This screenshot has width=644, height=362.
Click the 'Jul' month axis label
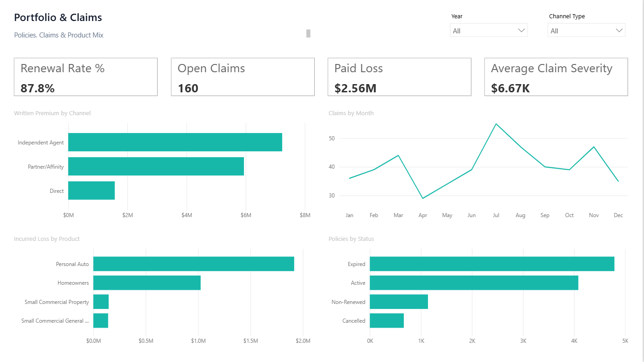point(496,215)
